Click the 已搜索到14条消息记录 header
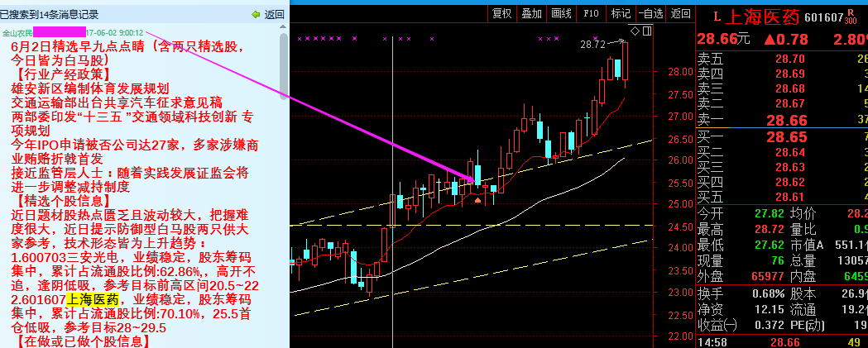Screen dimensions: 868x348 50,14
